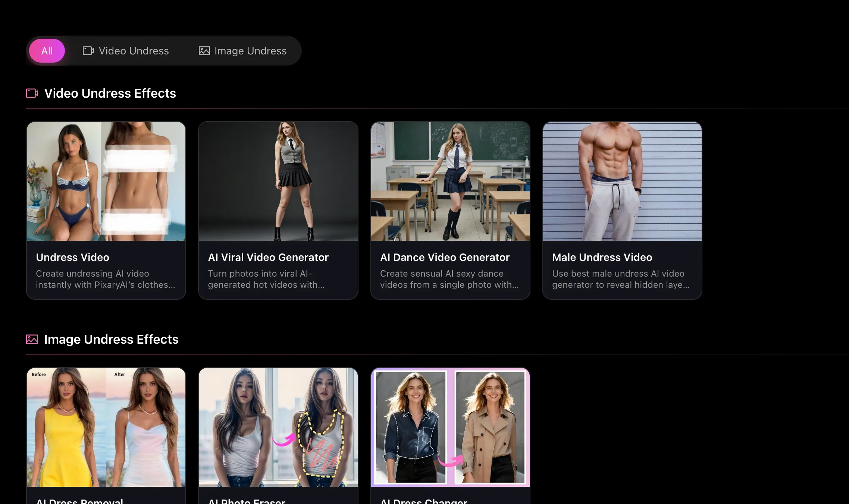This screenshot has height=504, width=849.
Task: Open the AI Viral Video Generator thumbnail
Action: click(x=278, y=181)
